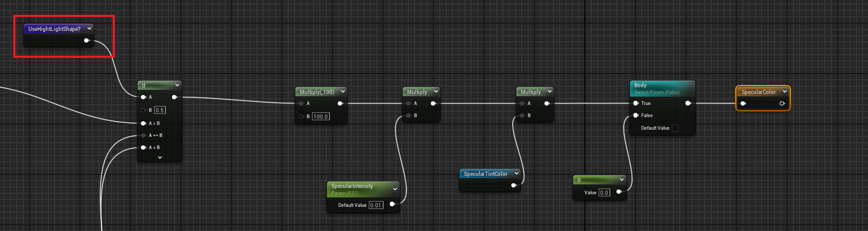Click the UseHightLightShape? node output pin
Viewport: 868px width, 231px height.
pyautogui.click(x=87, y=40)
